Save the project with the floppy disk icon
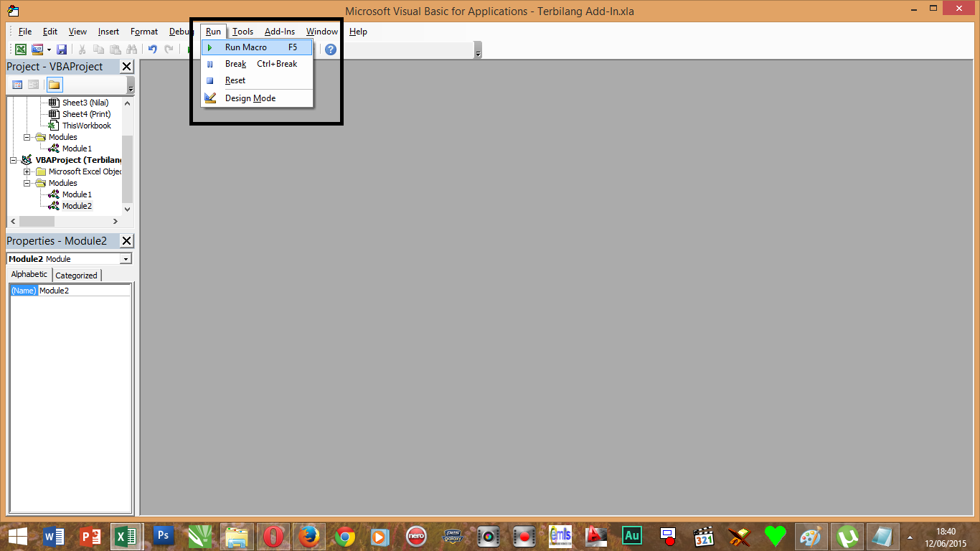The width and height of the screenshot is (980, 551). (62, 50)
